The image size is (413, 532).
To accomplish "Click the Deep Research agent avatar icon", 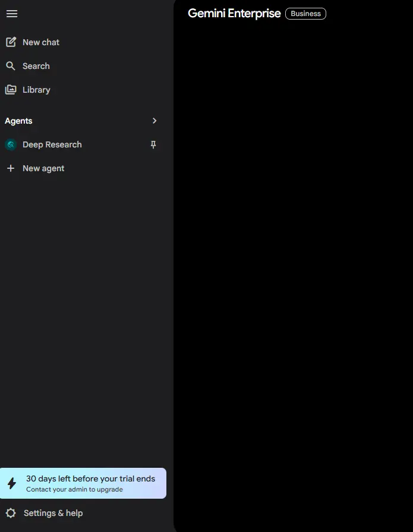I will pos(11,144).
